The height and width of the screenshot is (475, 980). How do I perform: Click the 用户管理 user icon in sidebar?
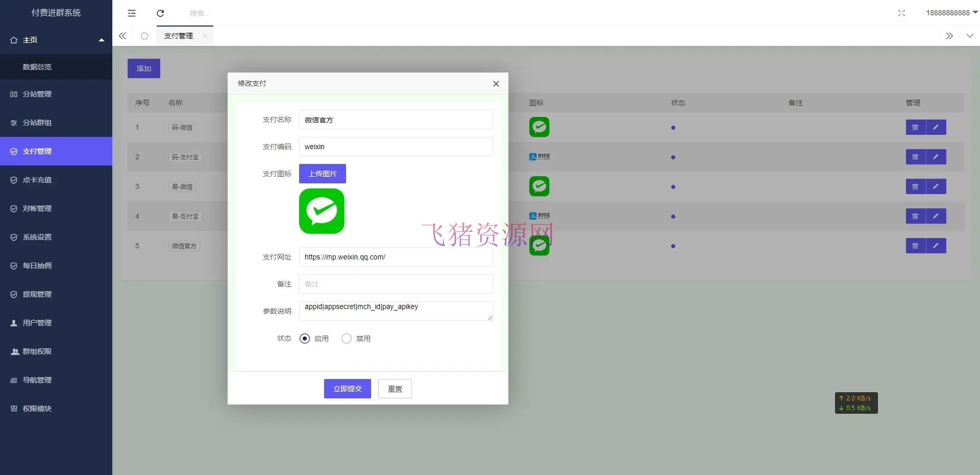[14, 323]
